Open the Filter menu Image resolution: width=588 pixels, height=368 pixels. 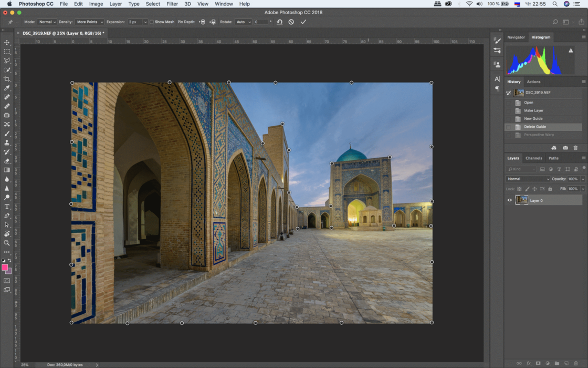tap(172, 4)
